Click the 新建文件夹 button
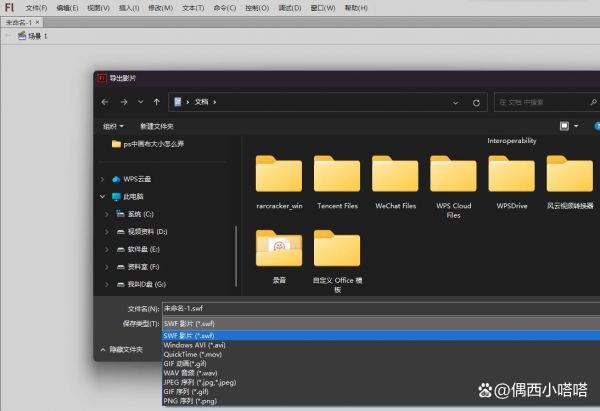Viewport: 600px width, 411px height. 157,126
